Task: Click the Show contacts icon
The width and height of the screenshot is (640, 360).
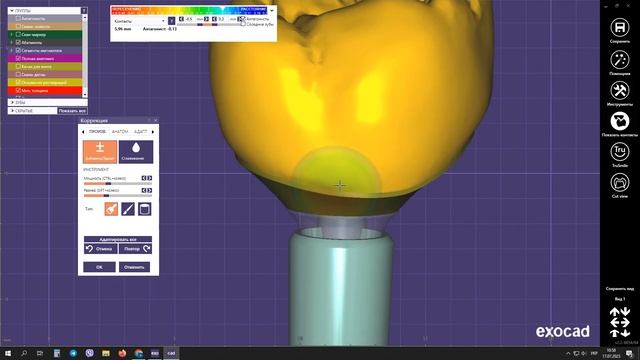Action: point(620,121)
